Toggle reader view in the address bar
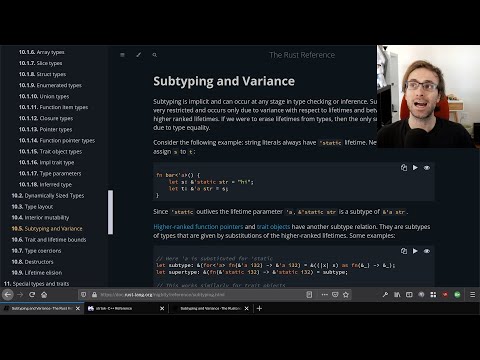Screen dimensions: 480x360 [x=309, y=295]
